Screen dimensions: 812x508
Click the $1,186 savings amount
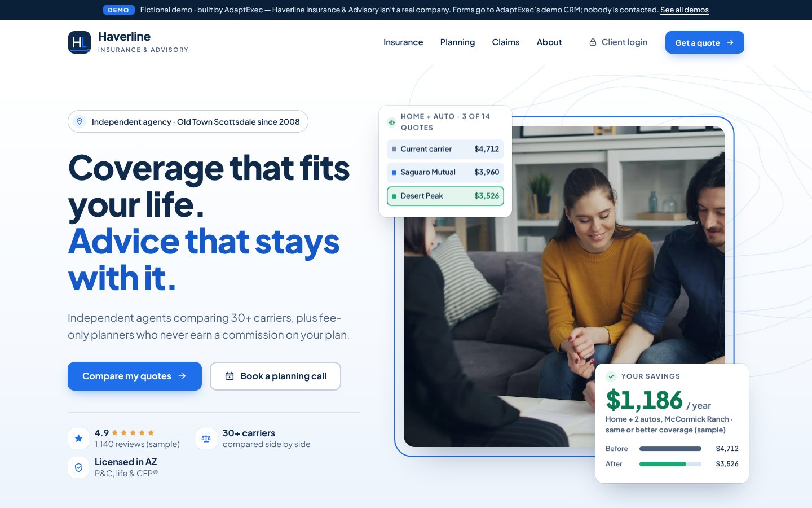click(645, 400)
